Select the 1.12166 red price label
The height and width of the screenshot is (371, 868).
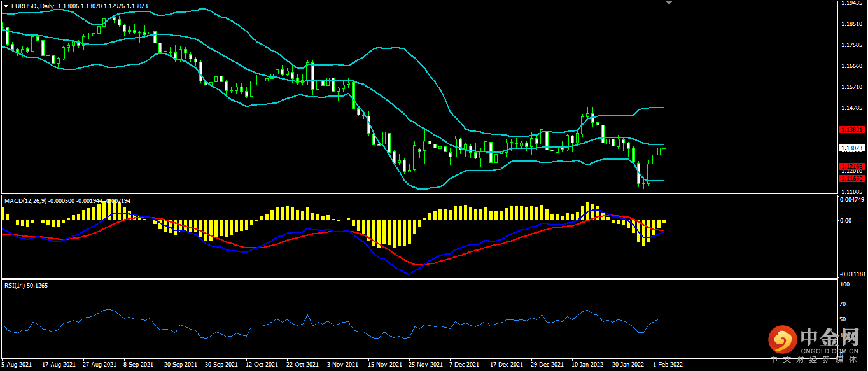pos(851,166)
